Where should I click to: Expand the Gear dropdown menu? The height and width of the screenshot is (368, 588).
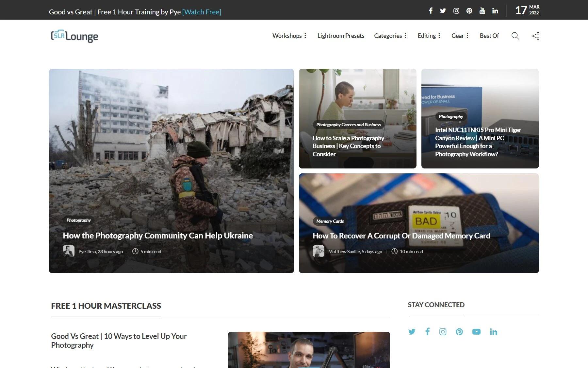(460, 36)
